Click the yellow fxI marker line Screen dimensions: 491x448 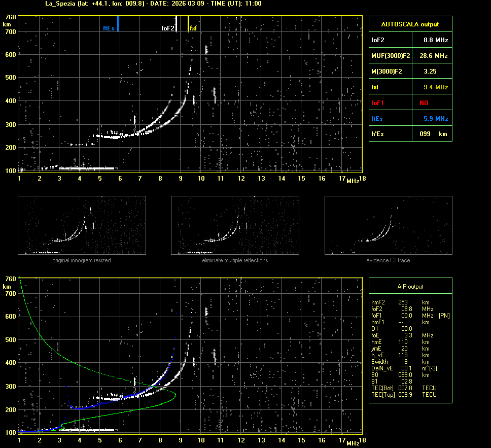coord(189,24)
